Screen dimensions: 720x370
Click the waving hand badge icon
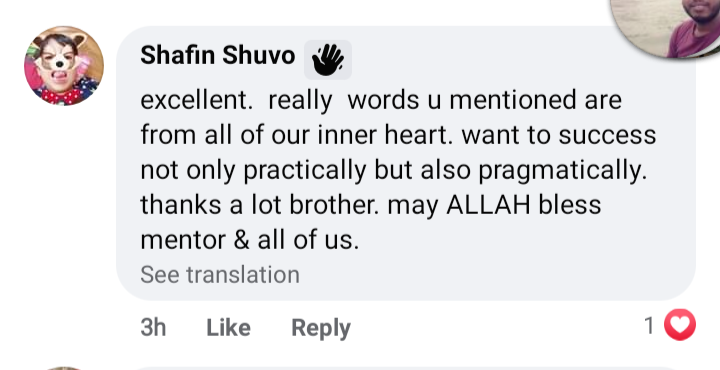328,60
